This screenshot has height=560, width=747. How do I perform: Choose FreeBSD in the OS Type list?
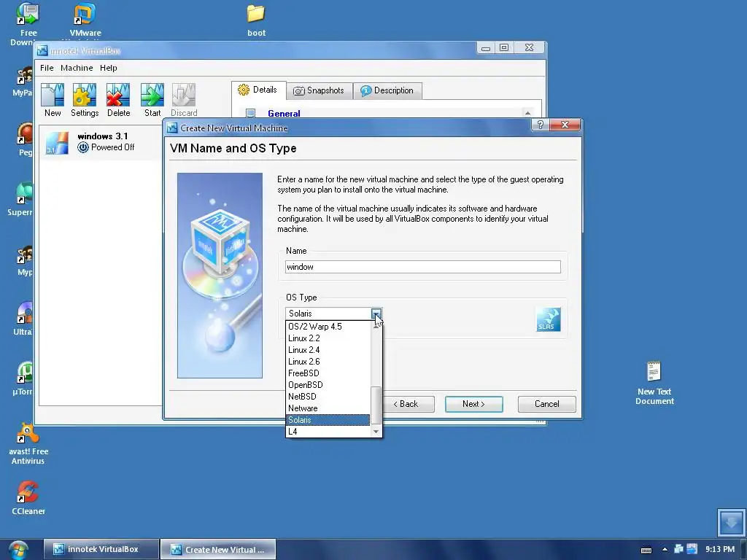[x=328, y=373]
